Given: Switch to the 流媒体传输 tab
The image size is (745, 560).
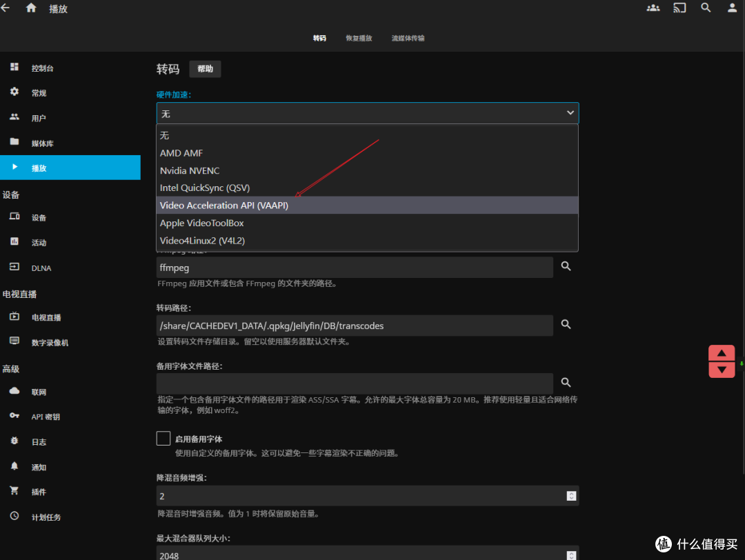Looking at the screenshot, I should [408, 38].
